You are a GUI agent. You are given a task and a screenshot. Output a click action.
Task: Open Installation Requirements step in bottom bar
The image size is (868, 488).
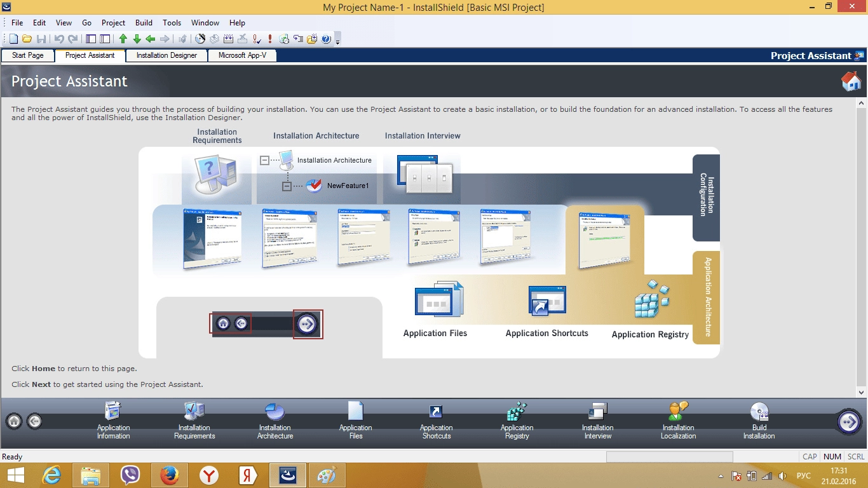coord(194,421)
